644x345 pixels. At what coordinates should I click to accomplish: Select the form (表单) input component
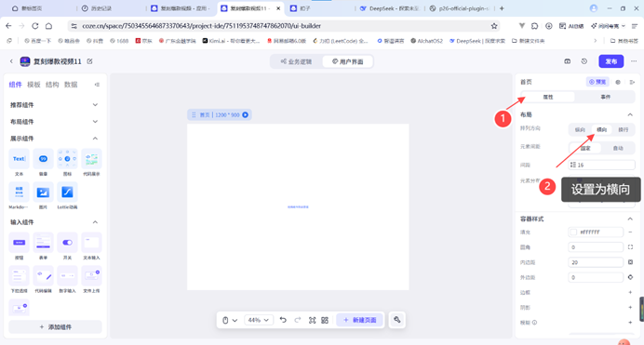point(43,243)
